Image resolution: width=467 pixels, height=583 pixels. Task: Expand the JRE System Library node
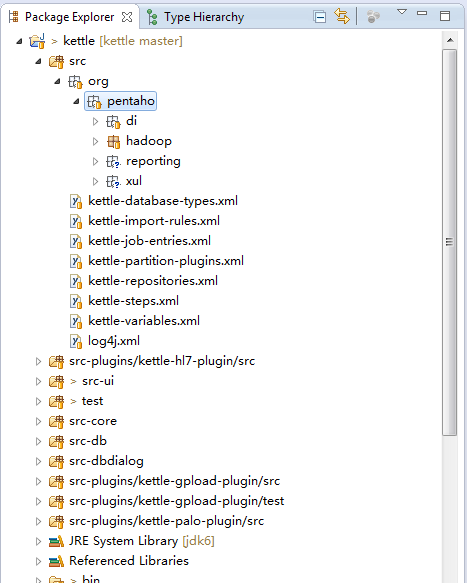(38, 541)
